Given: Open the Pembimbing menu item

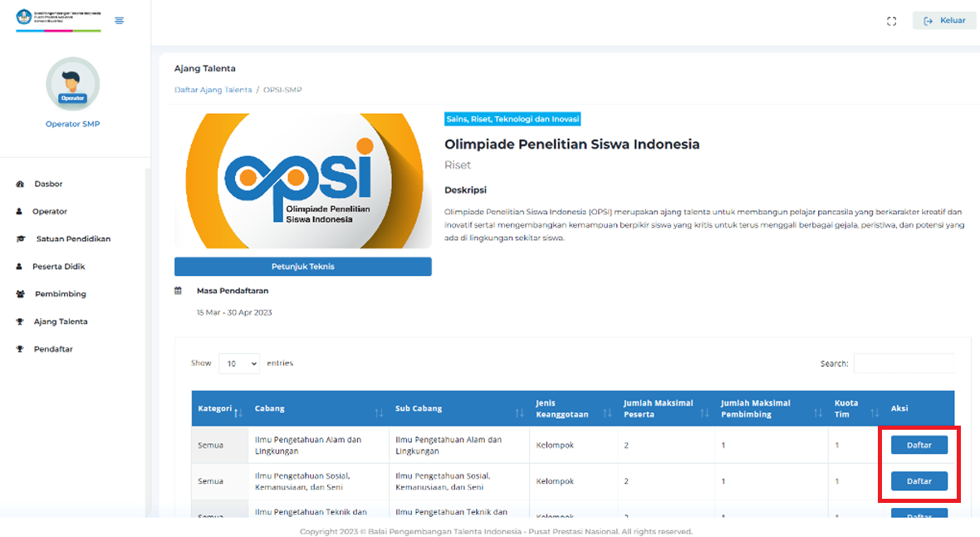Looking at the screenshot, I should 60,294.
